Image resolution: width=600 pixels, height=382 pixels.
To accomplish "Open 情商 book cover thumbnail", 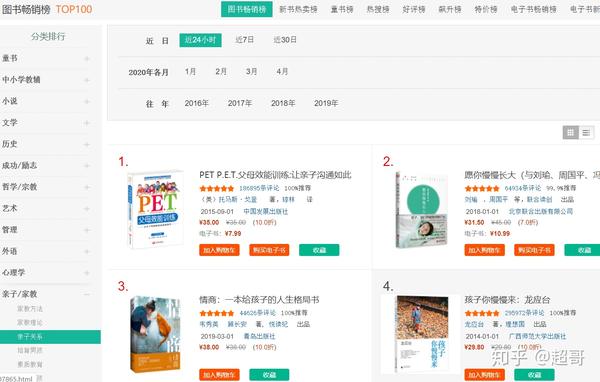I will point(155,334).
